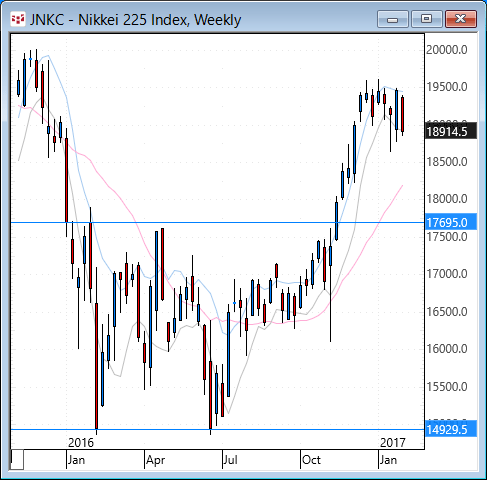
Task: Click the window title JNKC - Nikkei 225 Index, Weekly
Action: coord(135,20)
